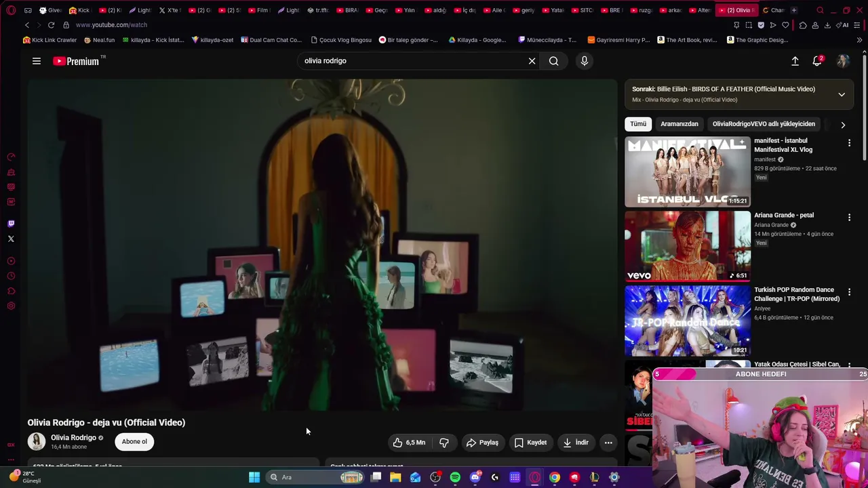Image resolution: width=868 pixels, height=488 pixels.
Task: Open the sidebar extensions cube icon
Action: point(11,291)
